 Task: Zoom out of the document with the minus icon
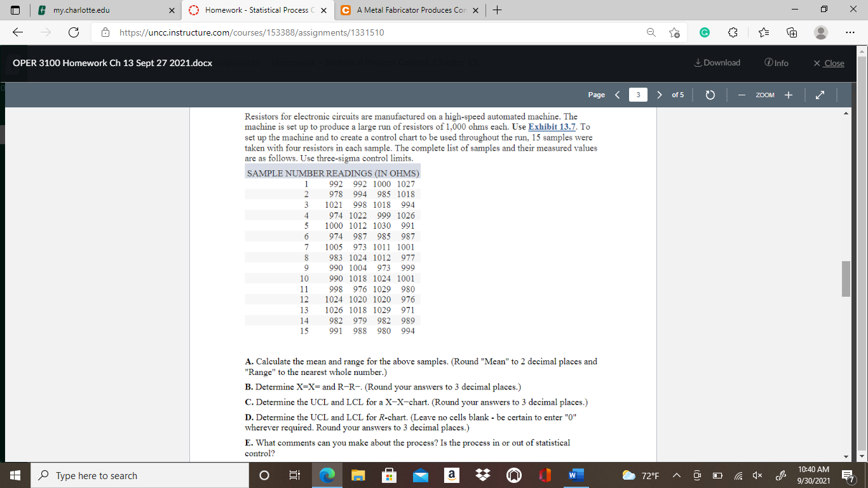(x=742, y=94)
